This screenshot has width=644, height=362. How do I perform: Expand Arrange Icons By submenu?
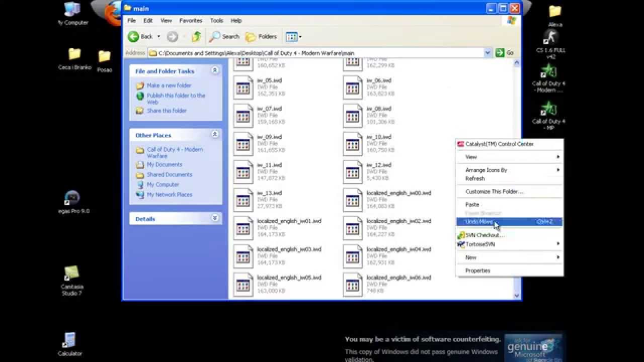[x=509, y=170]
